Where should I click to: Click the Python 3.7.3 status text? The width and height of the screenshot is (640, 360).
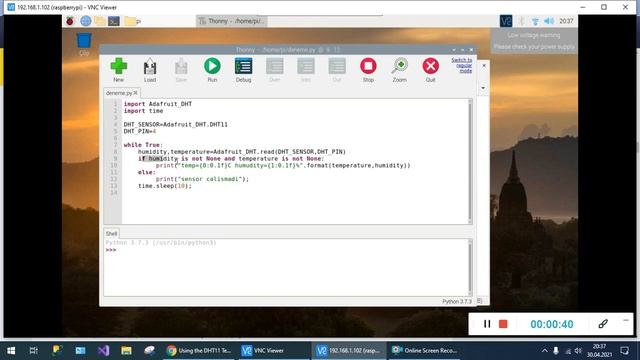pos(457,301)
